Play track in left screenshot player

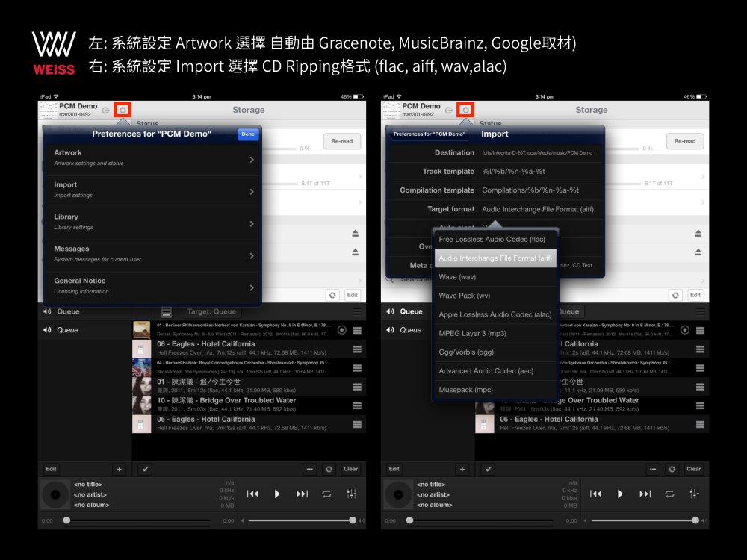tap(277, 494)
